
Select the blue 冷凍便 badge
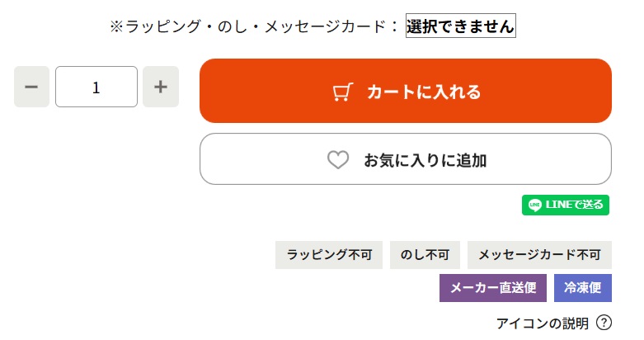(582, 288)
